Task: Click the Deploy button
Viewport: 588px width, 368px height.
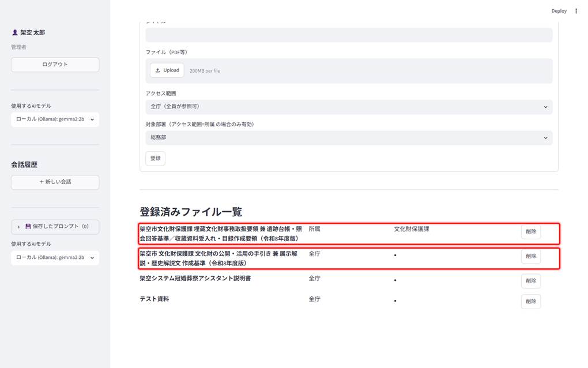Action: tap(559, 11)
